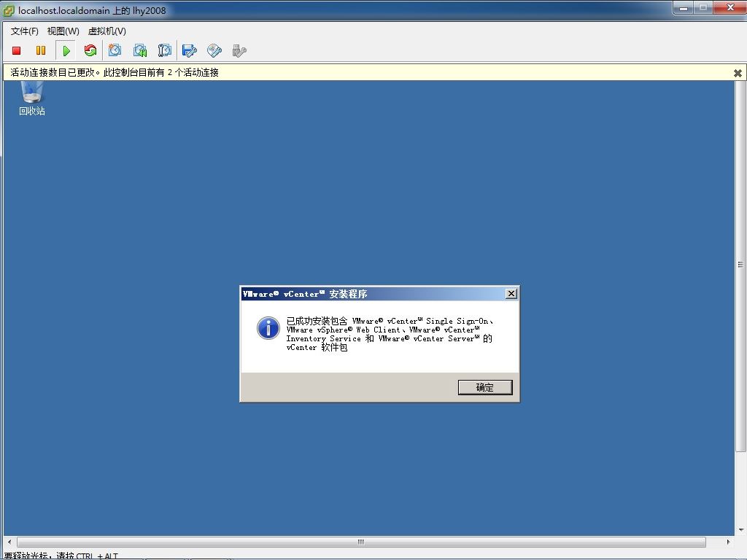Dismiss the active connections notification bar
This screenshot has width=747, height=560.
click(738, 73)
